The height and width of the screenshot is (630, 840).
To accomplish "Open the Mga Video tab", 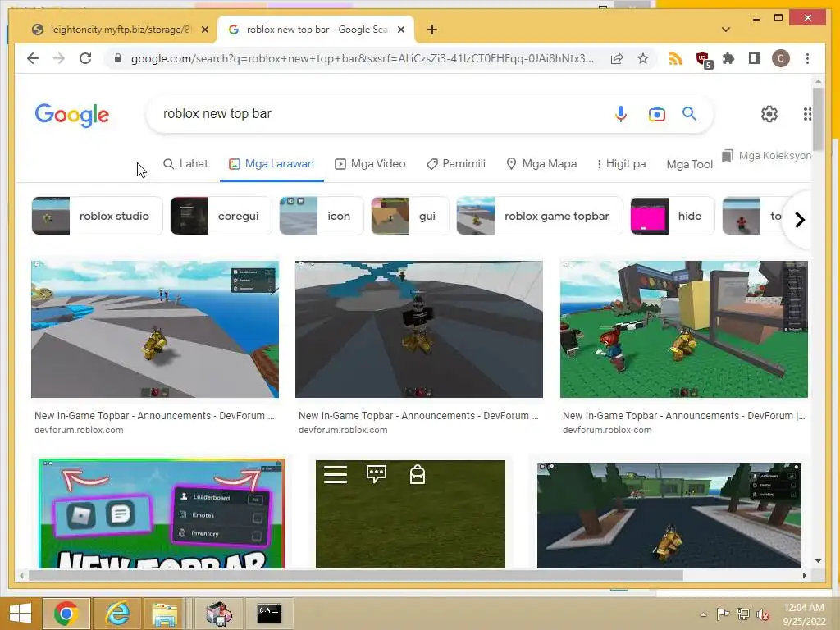I will click(370, 164).
